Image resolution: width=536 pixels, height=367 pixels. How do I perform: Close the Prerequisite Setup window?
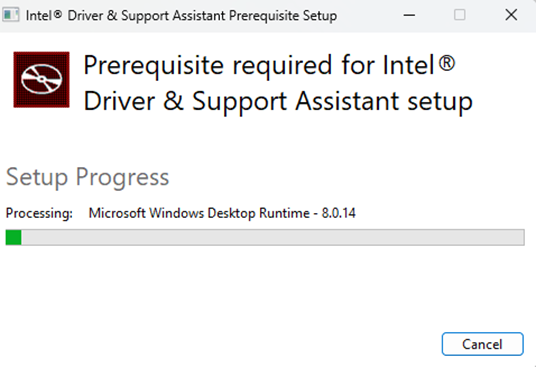point(511,15)
